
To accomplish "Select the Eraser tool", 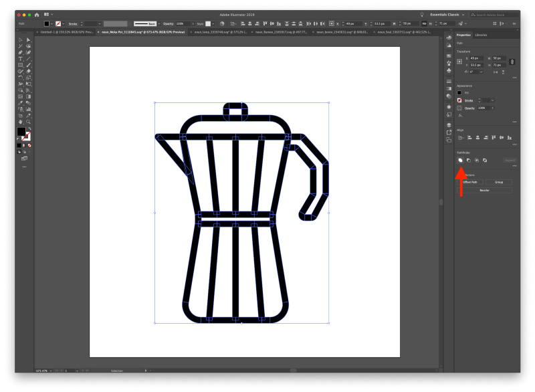I will [x=28, y=72].
